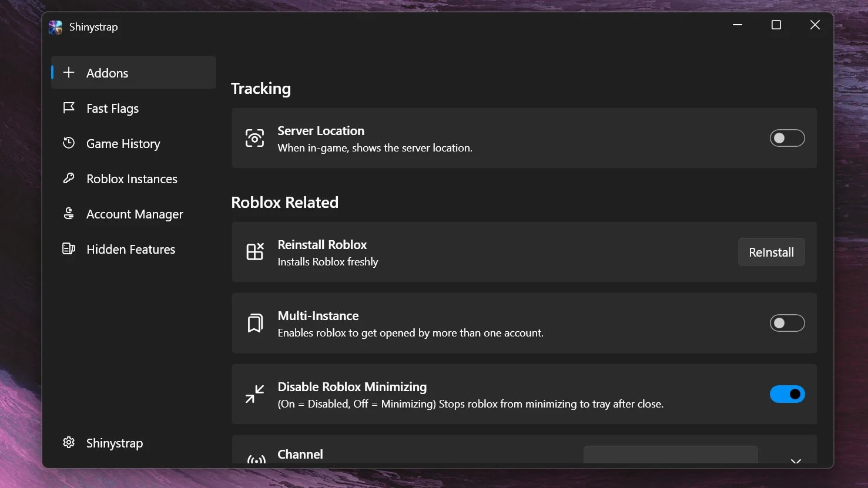Select Hidden Features in sidebar
This screenshot has height=488, width=868.
tap(134, 249)
